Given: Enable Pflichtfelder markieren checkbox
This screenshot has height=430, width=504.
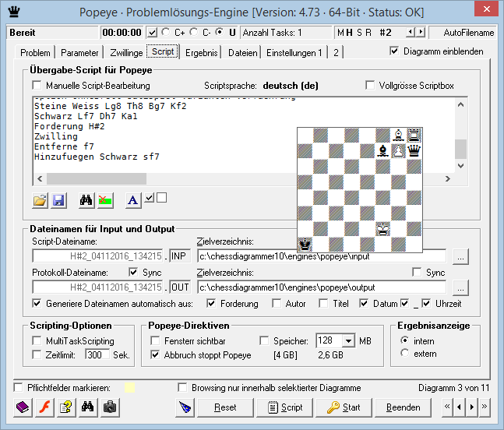Looking at the screenshot, I should pos(19,388).
